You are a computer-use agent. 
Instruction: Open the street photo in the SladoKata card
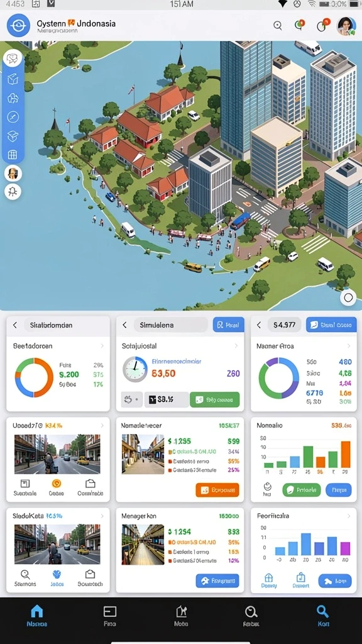tap(57, 544)
